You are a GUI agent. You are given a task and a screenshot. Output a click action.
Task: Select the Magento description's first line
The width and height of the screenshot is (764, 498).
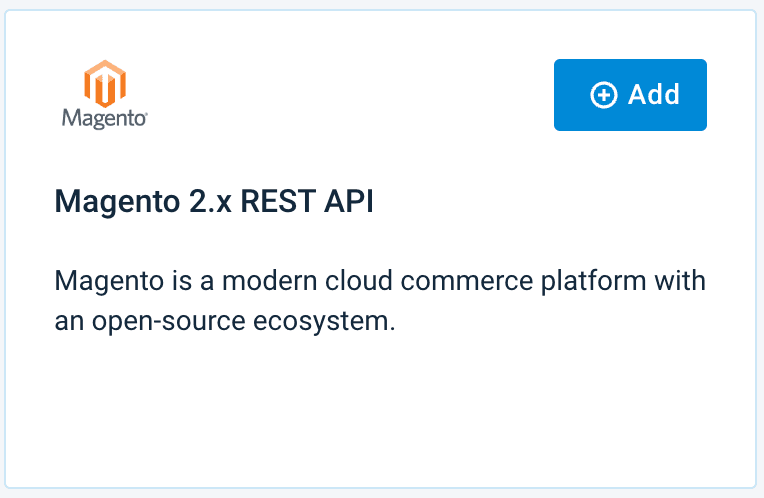(x=380, y=280)
